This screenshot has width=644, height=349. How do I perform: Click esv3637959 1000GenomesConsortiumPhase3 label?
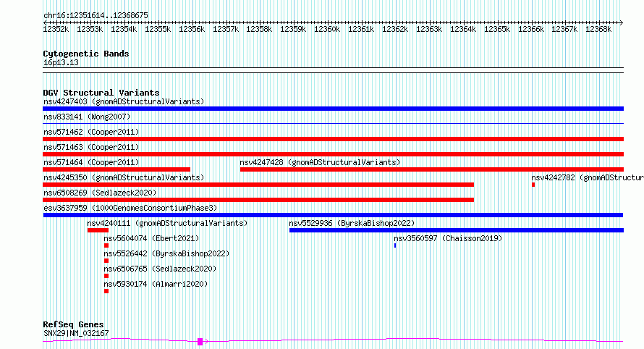point(130,208)
